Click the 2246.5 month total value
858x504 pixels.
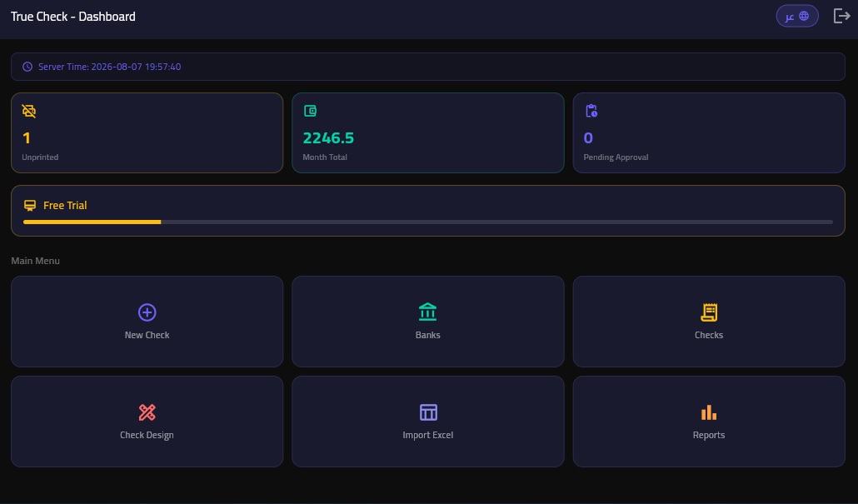pyautogui.click(x=328, y=138)
